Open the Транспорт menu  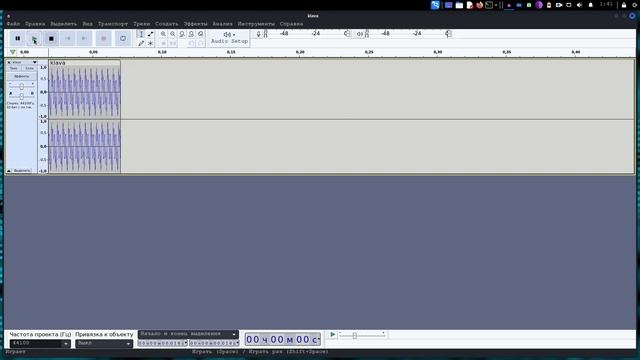pyautogui.click(x=113, y=24)
